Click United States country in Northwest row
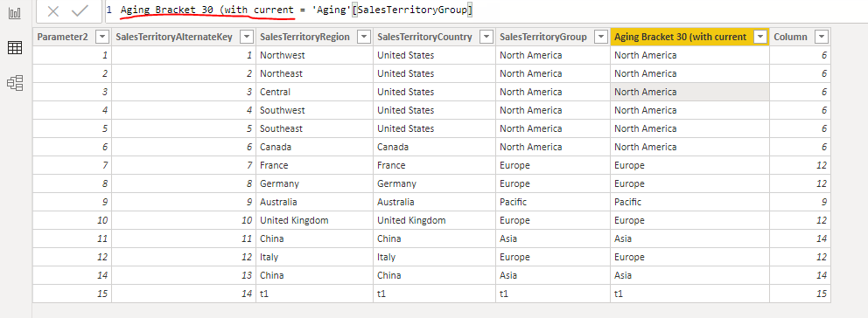The height and width of the screenshot is (318, 868). [x=435, y=55]
